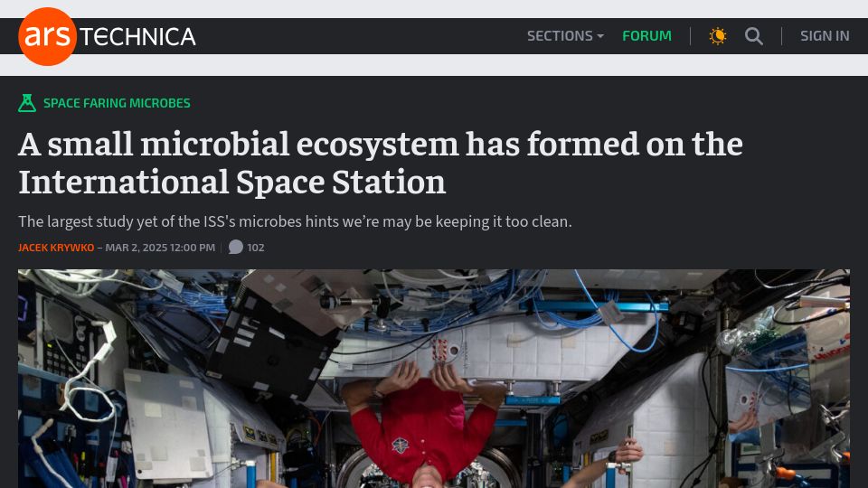Open author Jacek Krywko's profile
The height and width of the screenshot is (488, 868).
[x=56, y=248]
